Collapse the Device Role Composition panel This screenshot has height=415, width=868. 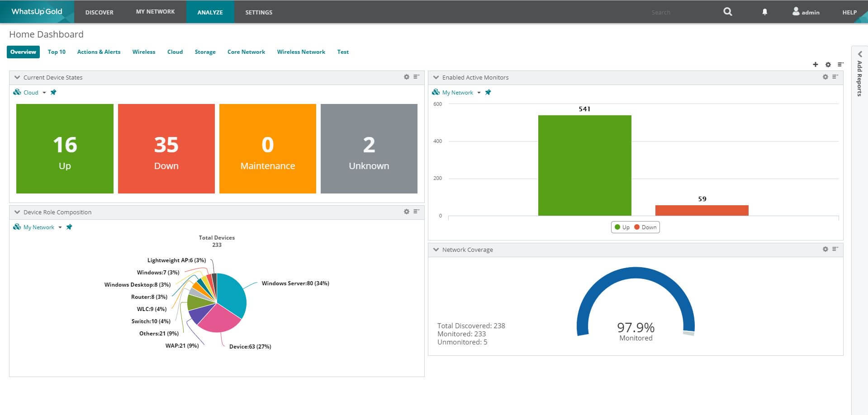point(17,212)
